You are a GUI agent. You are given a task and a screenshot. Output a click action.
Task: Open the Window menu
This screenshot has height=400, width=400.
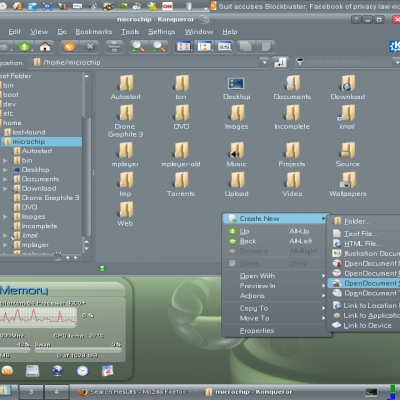pyautogui.click(x=199, y=32)
